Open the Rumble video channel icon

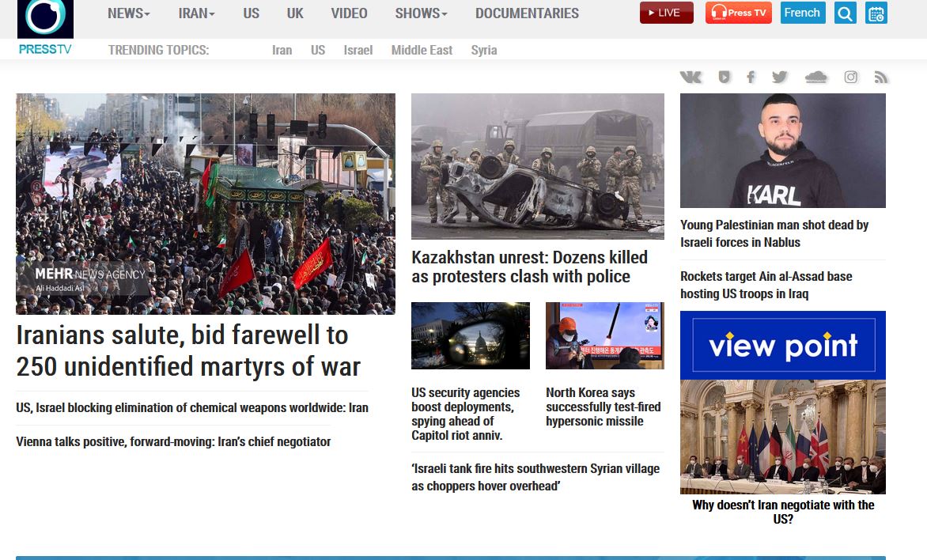(725, 77)
